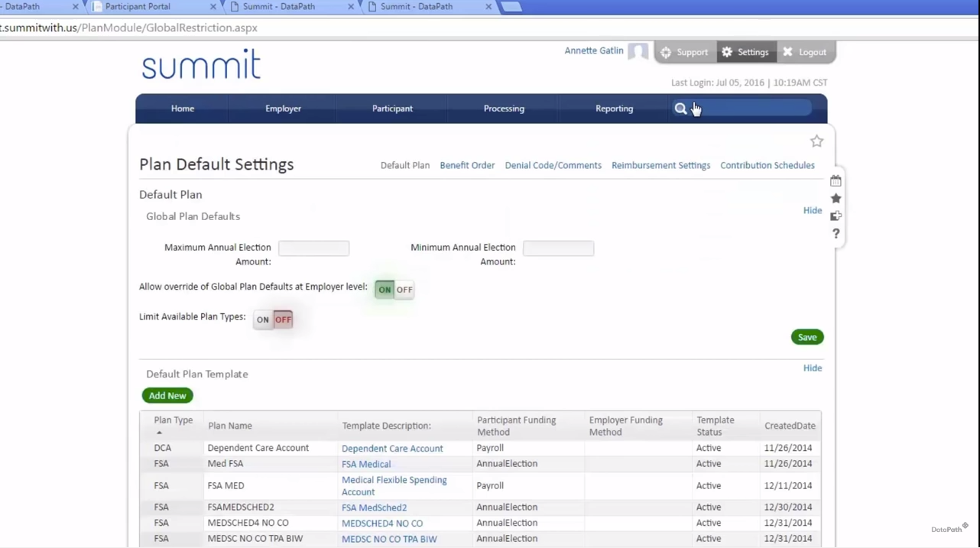Click the summit logo

click(x=201, y=64)
